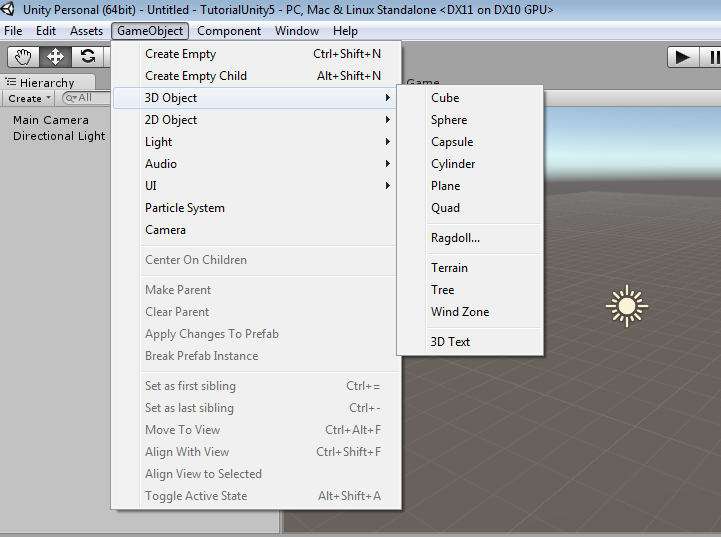Image resolution: width=721 pixels, height=537 pixels.
Task: Click Align With View
Action: pos(255,452)
